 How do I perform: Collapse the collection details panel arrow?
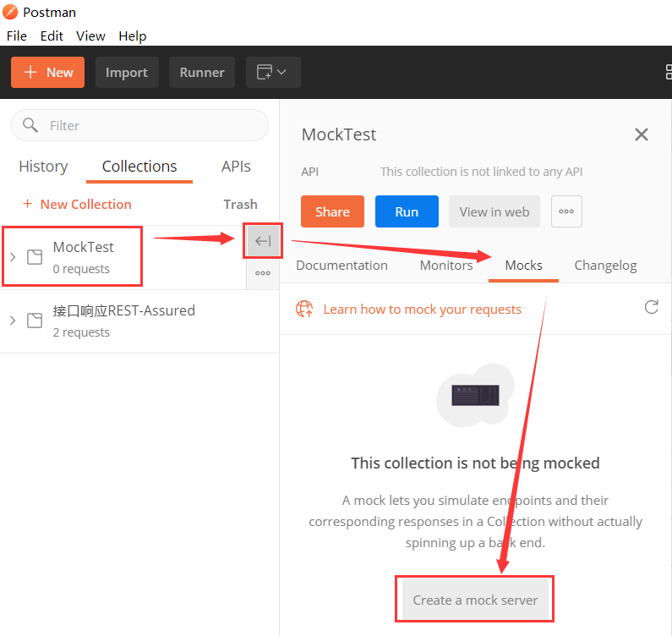[263, 241]
